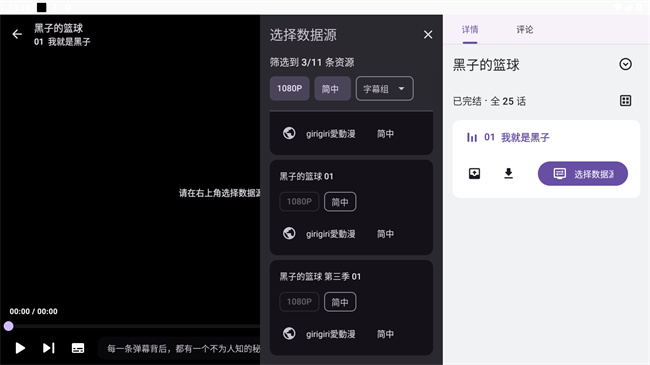Screen dimensions: 650x365
Task: Select the 黑子的篮球 01 source card title
Action: 306,176
